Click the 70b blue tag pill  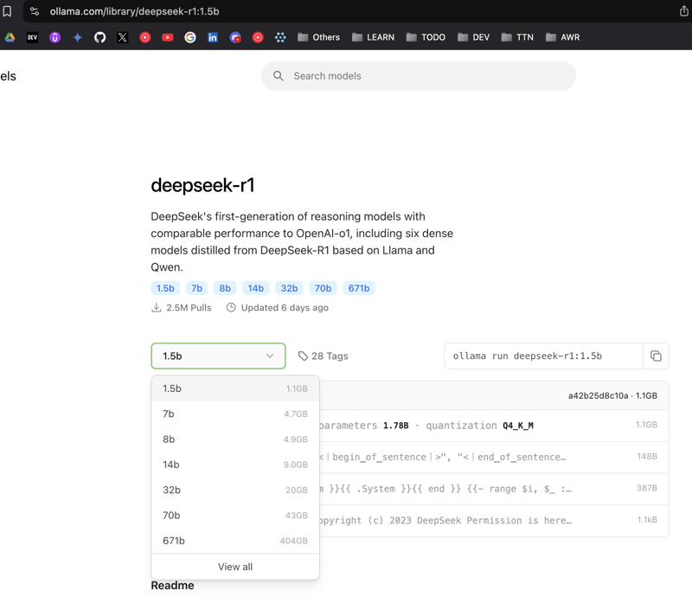click(323, 288)
